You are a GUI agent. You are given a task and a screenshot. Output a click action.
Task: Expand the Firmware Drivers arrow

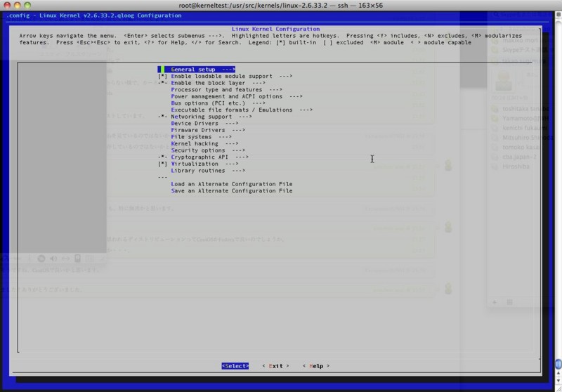pos(238,130)
